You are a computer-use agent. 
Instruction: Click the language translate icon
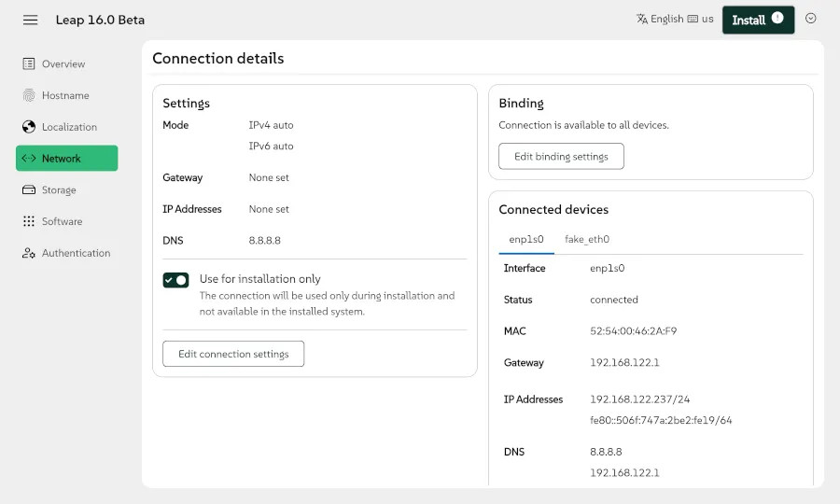point(642,19)
